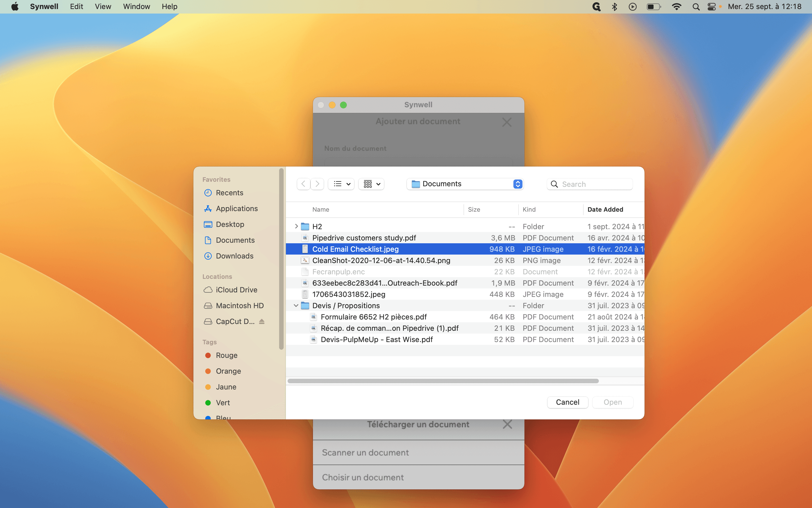Select CapCut D... location
Viewport: 812px width, 508px height.
230,321
